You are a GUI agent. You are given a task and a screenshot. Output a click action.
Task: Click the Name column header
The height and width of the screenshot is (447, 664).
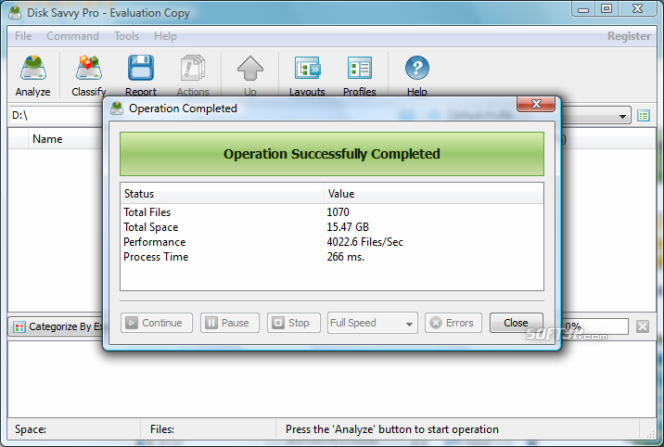point(47,139)
